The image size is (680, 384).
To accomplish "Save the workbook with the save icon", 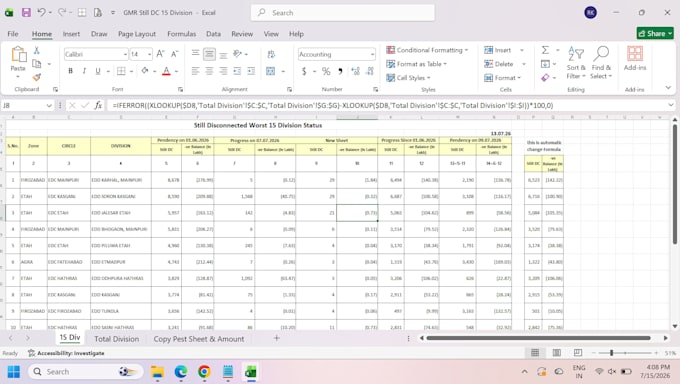I will 26,13.
